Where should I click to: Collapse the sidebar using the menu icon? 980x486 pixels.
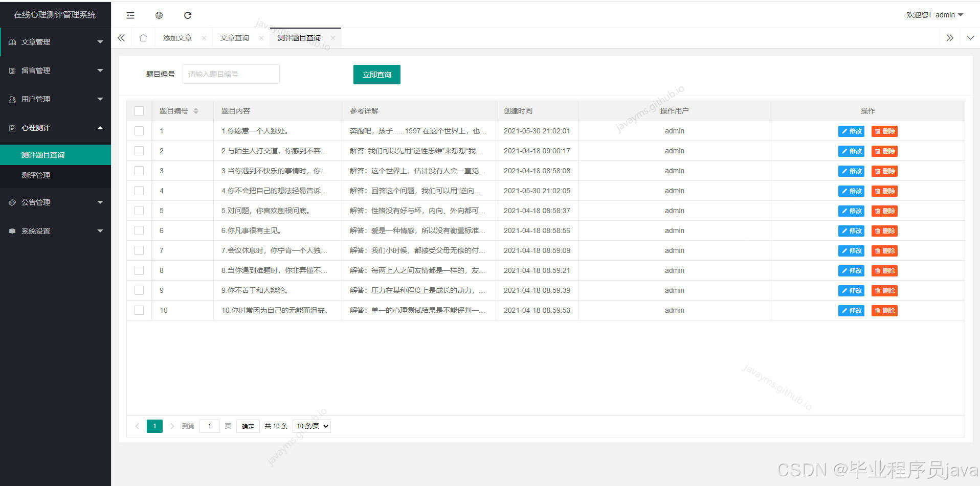[130, 15]
